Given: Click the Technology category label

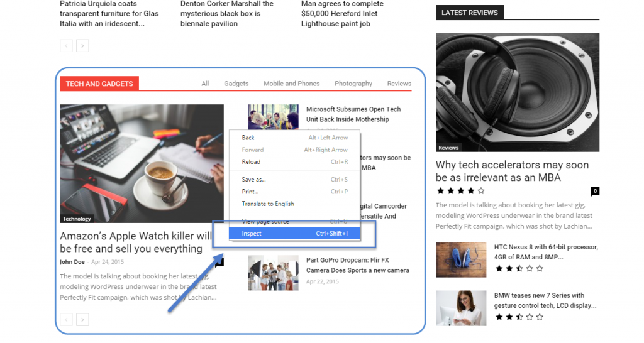Looking at the screenshot, I should 76,219.
